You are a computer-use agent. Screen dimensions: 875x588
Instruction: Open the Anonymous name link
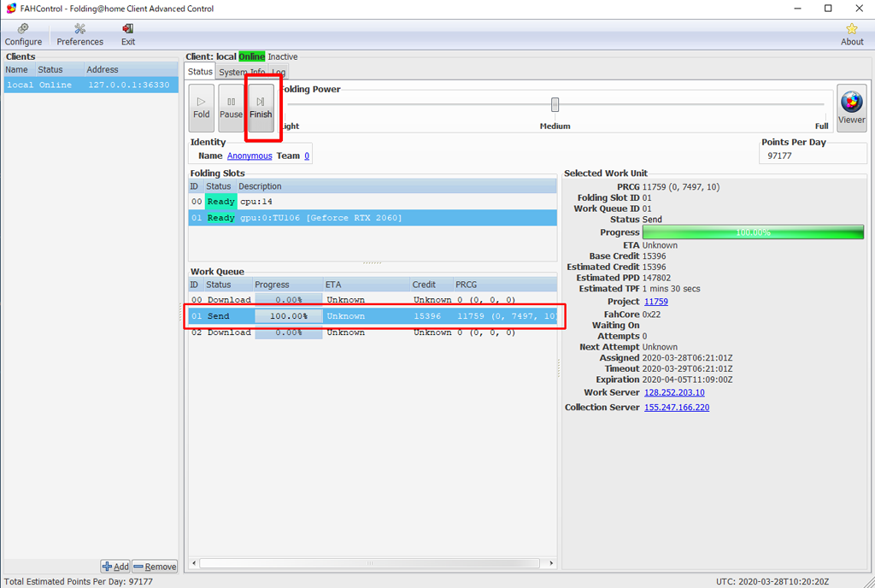coord(250,156)
